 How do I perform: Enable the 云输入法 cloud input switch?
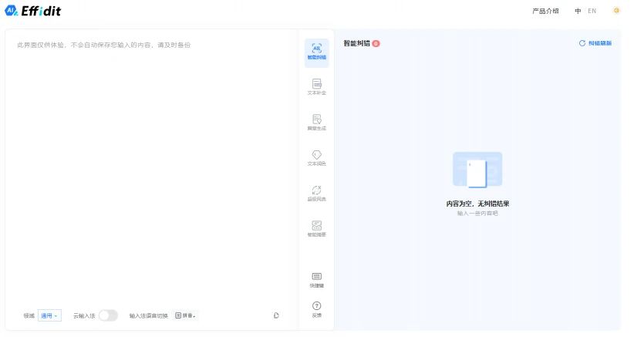click(108, 315)
